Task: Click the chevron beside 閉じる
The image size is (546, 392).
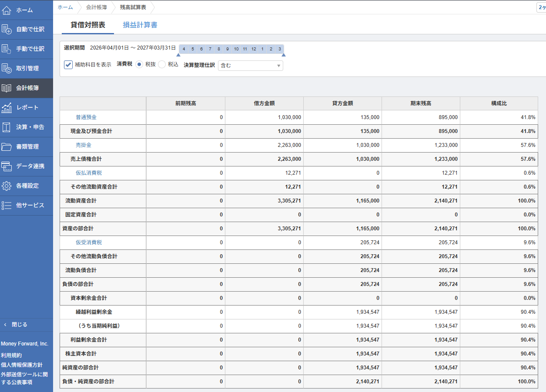Action: pos(5,325)
